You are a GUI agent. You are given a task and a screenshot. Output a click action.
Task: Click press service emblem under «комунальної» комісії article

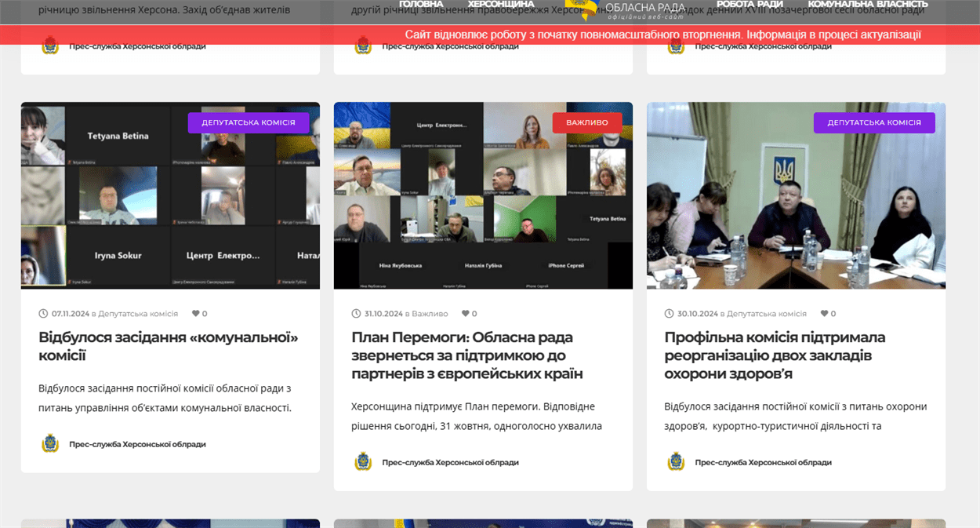(x=50, y=444)
